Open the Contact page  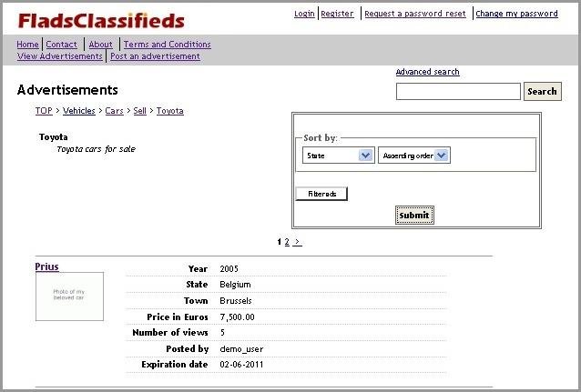coord(61,45)
